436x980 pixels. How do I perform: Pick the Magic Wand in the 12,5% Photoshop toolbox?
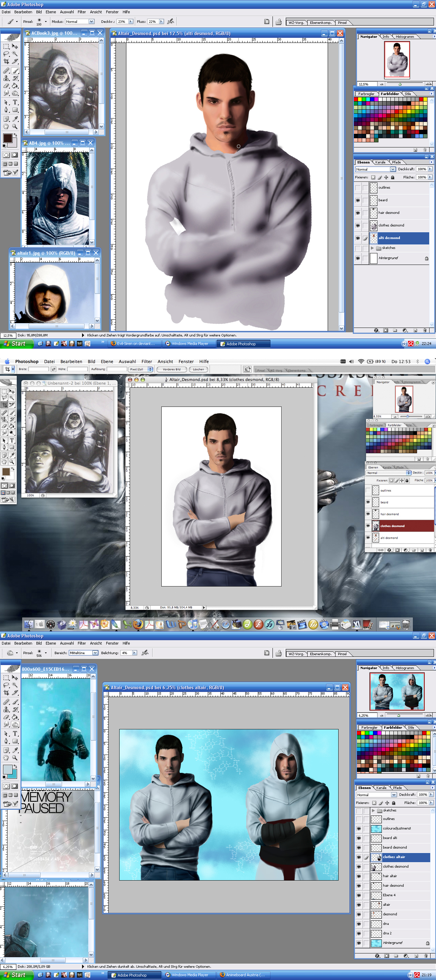15,54
